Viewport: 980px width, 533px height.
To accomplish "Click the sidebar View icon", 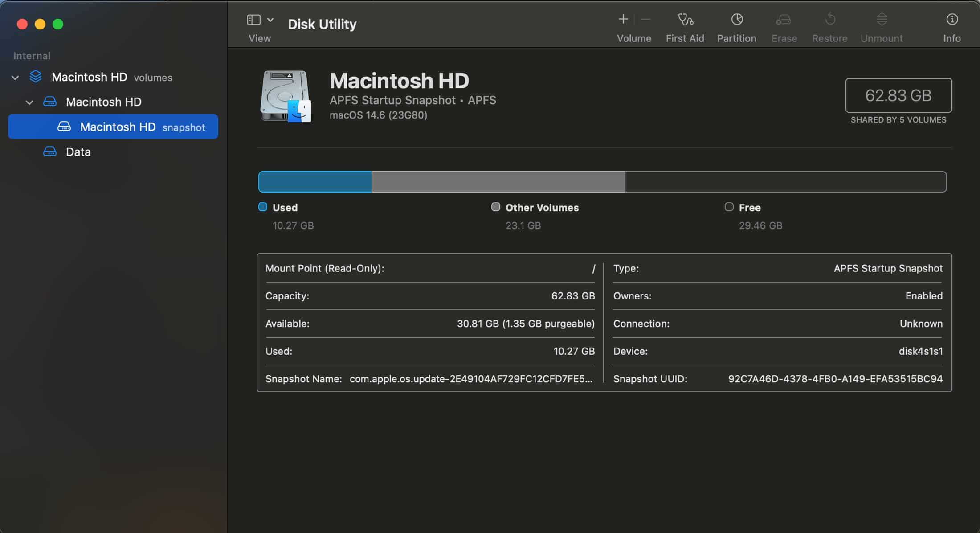I will pyautogui.click(x=253, y=20).
